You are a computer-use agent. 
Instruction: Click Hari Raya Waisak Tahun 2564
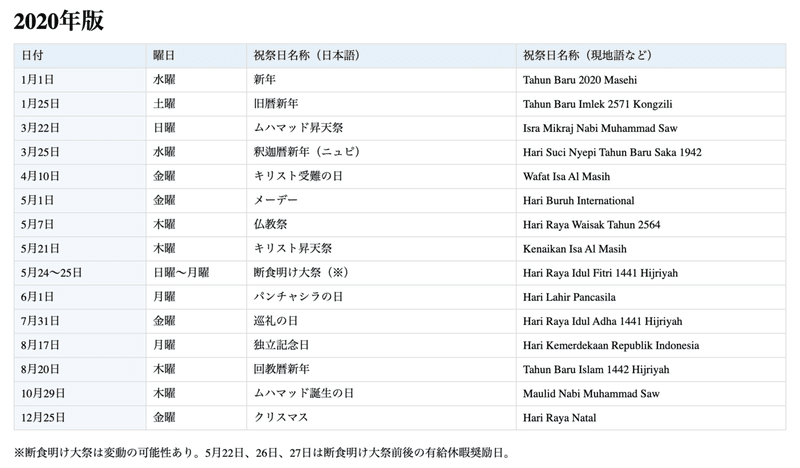point(591,225)
